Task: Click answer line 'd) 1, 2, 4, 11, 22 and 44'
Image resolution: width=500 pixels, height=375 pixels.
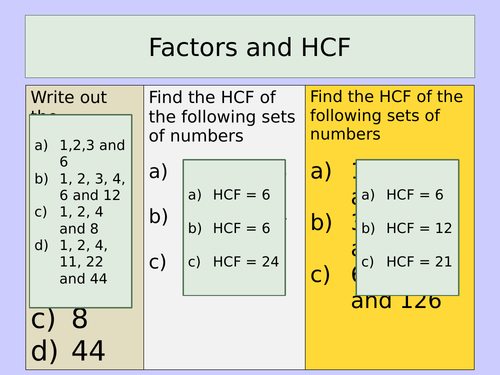Action: (71, 262)
